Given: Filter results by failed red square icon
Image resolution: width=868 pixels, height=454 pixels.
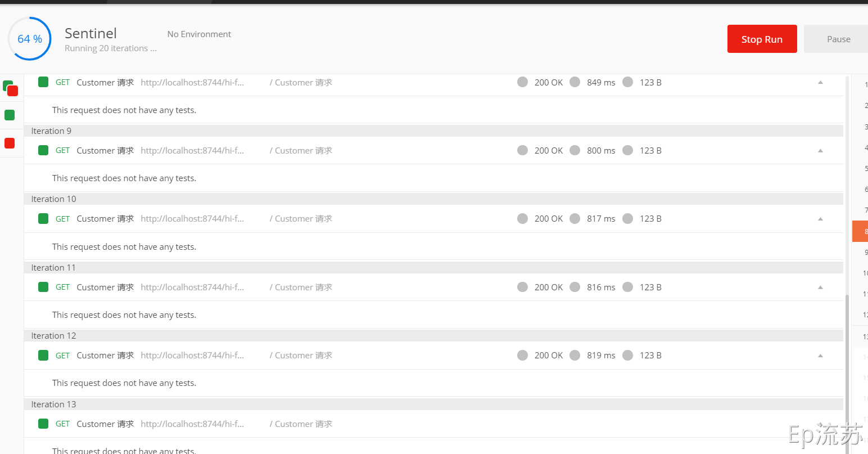Looking at the screenshot, I should coord(10,143).
